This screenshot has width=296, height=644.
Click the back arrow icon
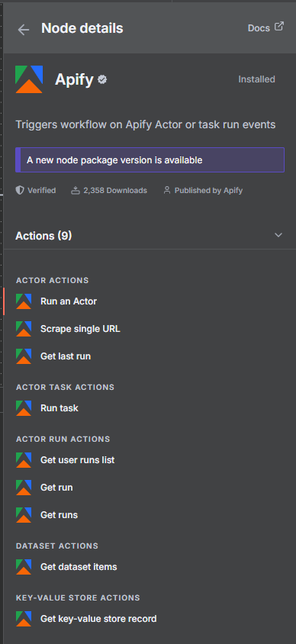(x=24, y=29)
